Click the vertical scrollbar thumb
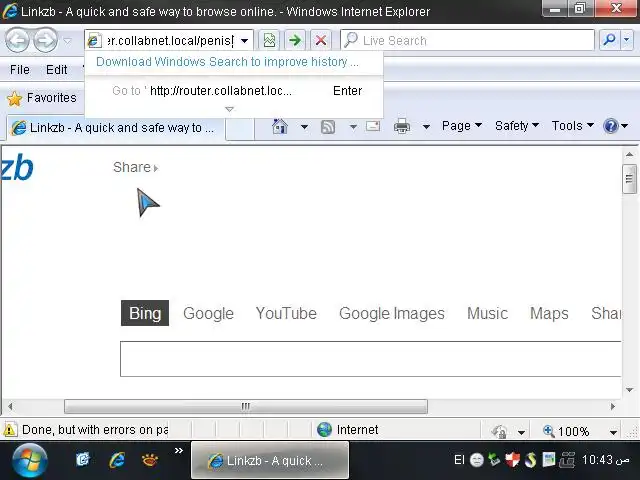The height and width of the screenshot is (480, 640). click(629, 179)
